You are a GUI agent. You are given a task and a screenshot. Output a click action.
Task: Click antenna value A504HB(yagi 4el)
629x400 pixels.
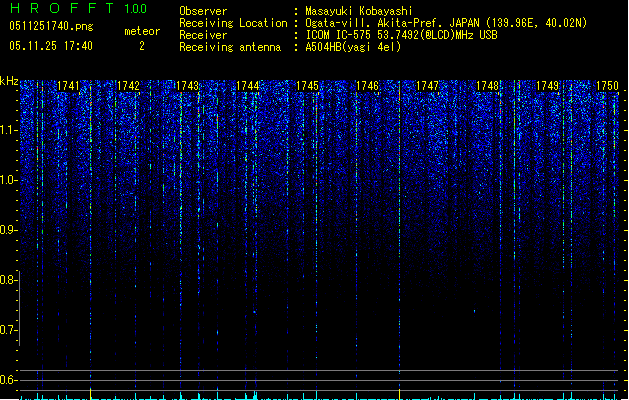click(353, 47)
